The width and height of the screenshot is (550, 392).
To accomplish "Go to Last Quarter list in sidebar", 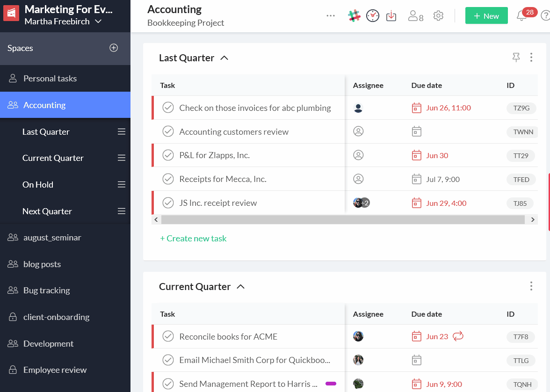I will coord(46,132).
